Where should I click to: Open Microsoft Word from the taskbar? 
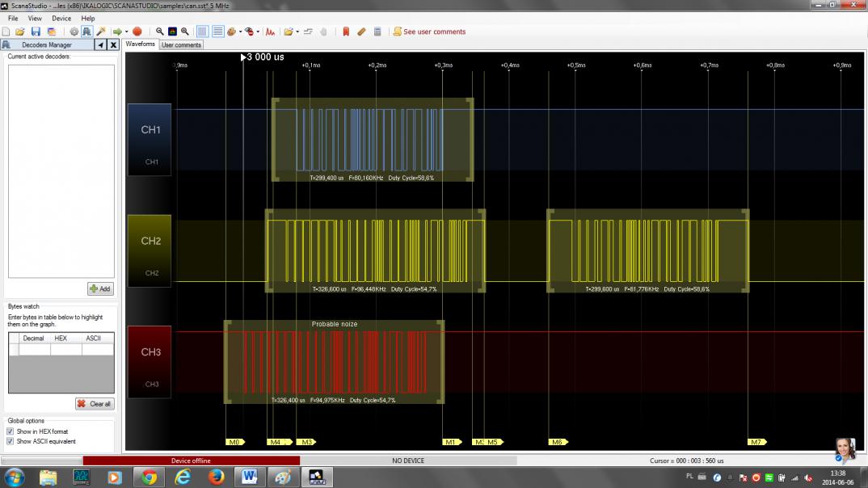tap(249, 477)
